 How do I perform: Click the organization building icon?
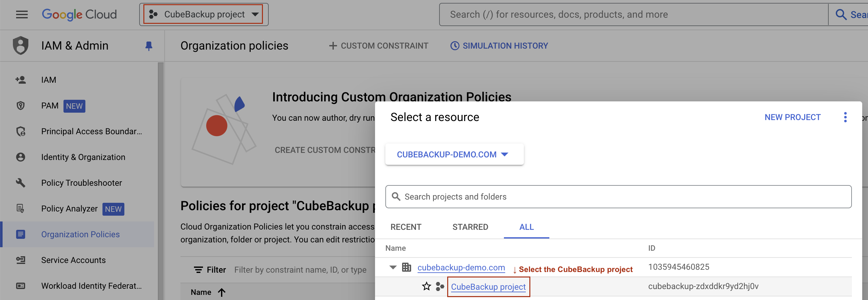[406, 267]
